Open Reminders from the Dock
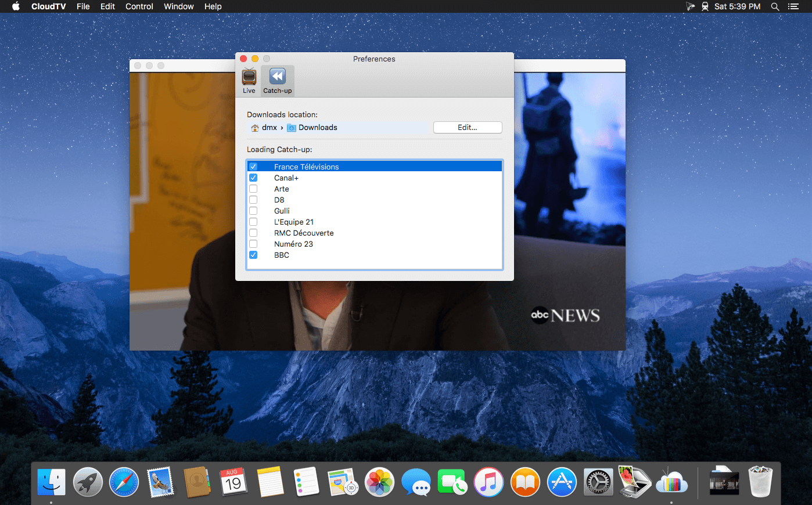Viewport: 812px width, 505px height. 307,482
